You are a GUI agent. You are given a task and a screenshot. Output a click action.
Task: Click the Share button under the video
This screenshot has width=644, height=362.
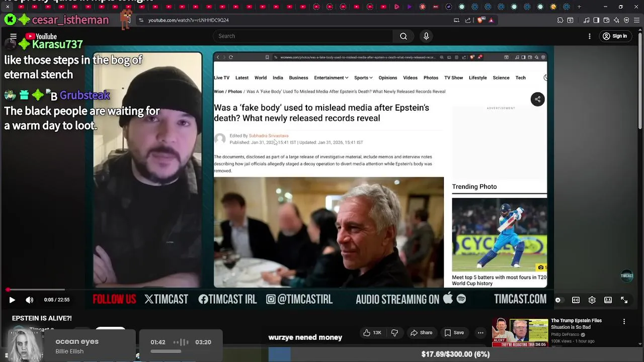point(422,333)
